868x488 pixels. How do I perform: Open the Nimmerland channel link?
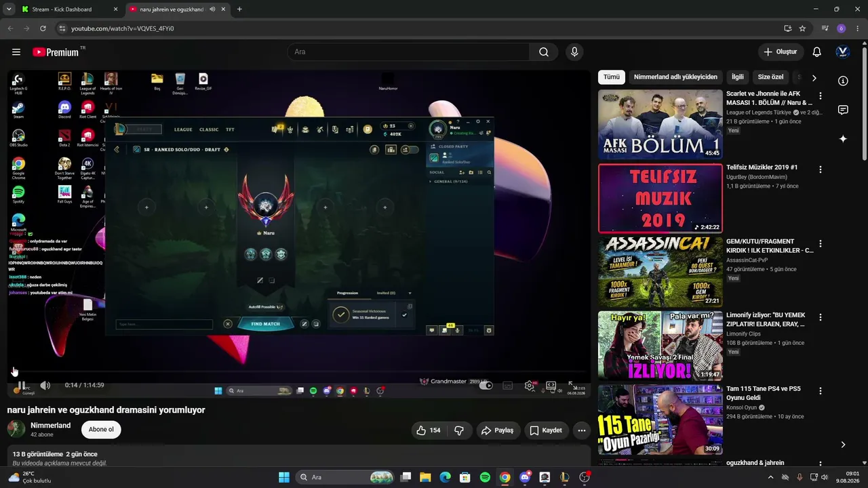tap(51, 426)
